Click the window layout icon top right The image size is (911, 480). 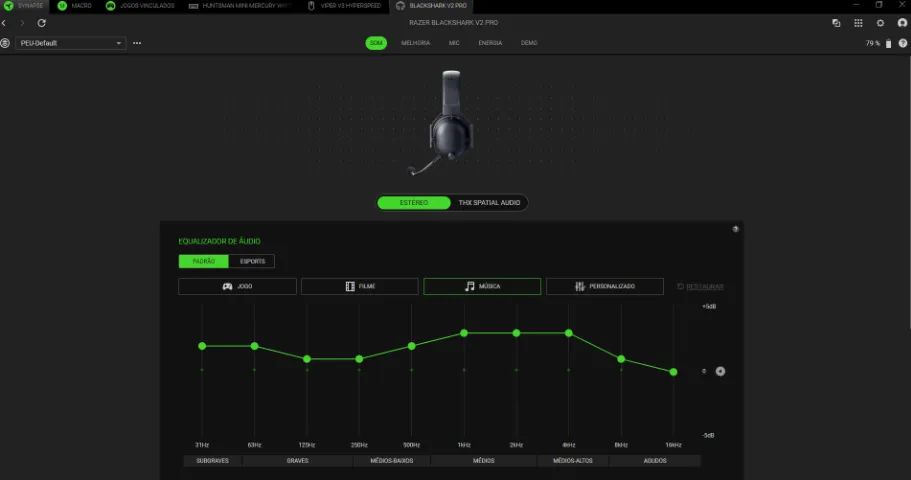click(x=836, y=23)
